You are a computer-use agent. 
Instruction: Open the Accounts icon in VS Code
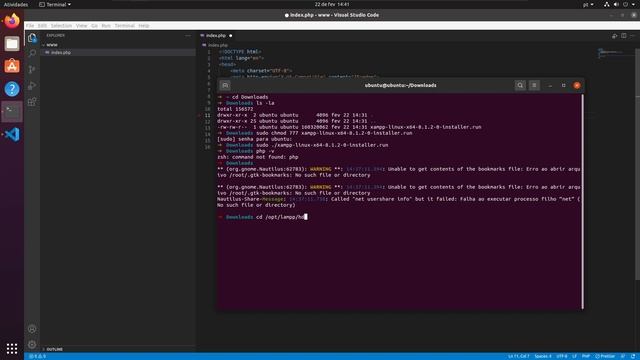(x=32, y=329)
